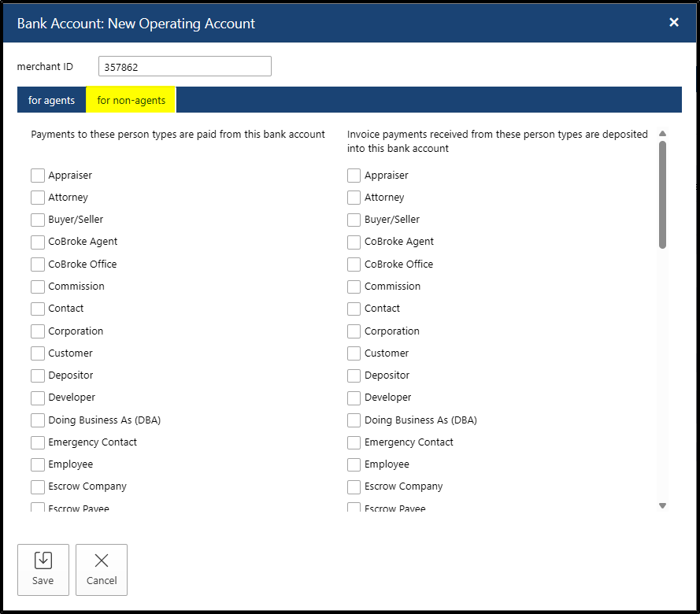Select the for non-agents tab
Screen dimensions: 700x614
[131, 101]
